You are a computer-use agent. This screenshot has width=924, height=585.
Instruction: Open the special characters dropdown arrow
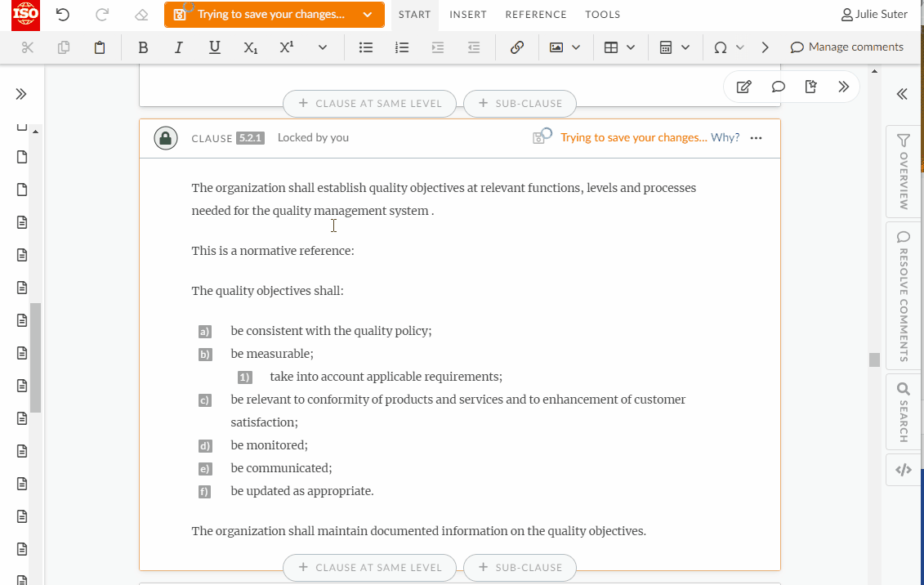tap(740, 47)
